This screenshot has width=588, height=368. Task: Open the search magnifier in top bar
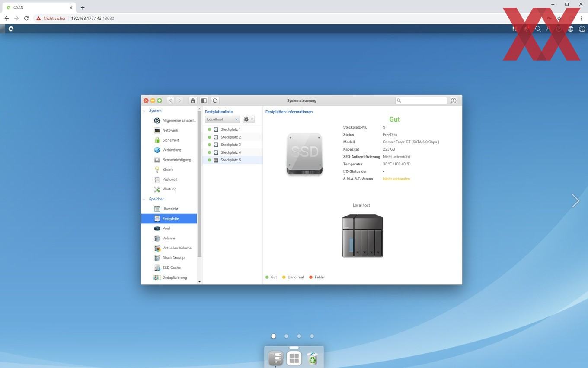pos(538,29)
